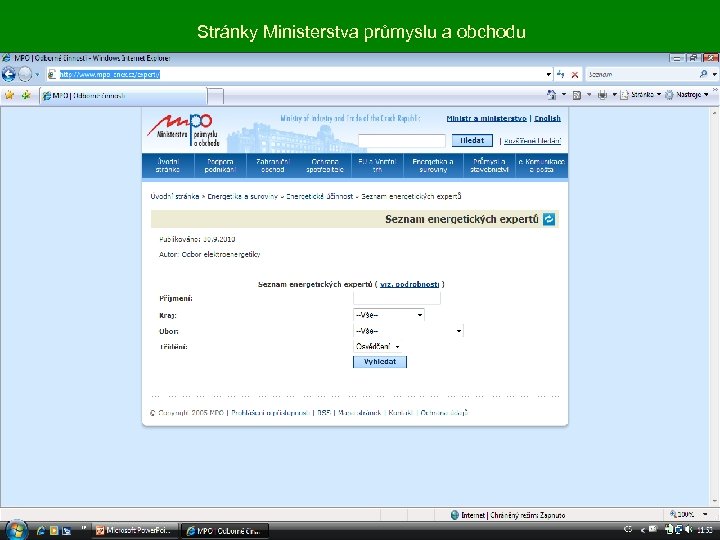Viewport: 720px width, 540px height.
Task: Open the Obor dropdown
Action: coord(408,331)
